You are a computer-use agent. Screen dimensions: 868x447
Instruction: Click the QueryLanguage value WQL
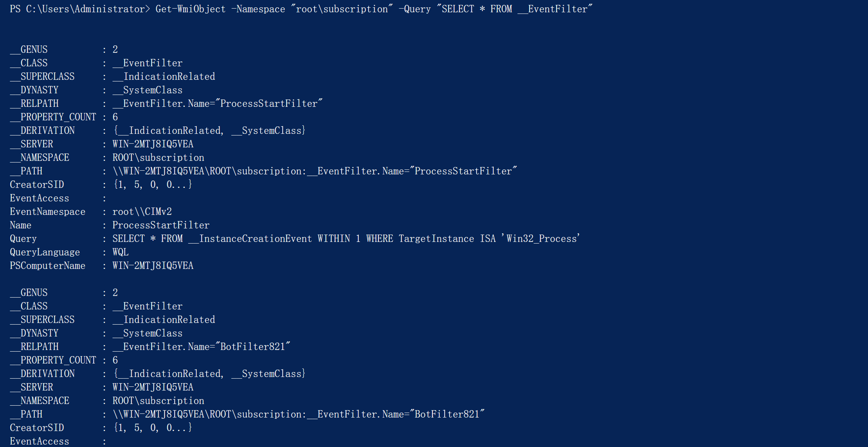pyautogui.click(x=120, y=252)
